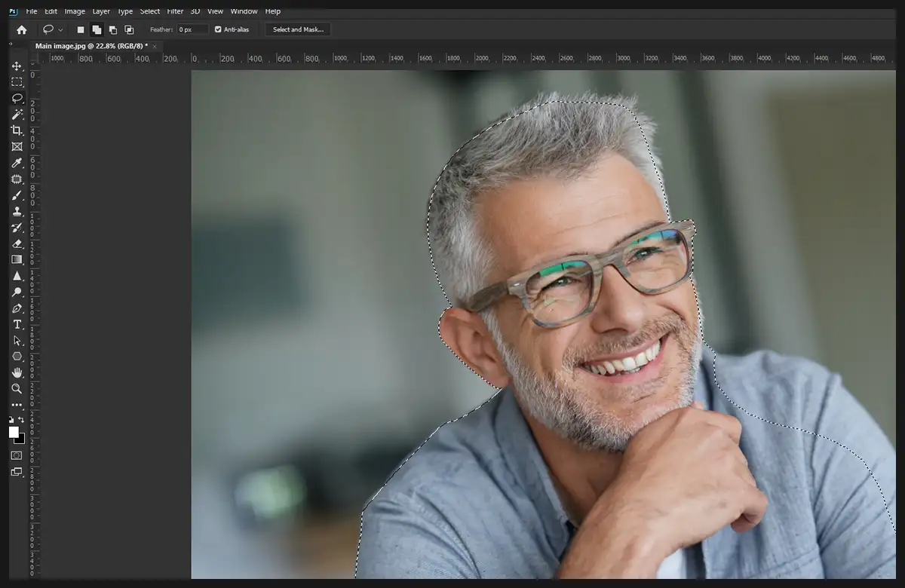Image resolution: width=905 pixels, height=588 pixels.
Task: Toggle the Anti-alias checkbox
Action: [x=218, y=29]
